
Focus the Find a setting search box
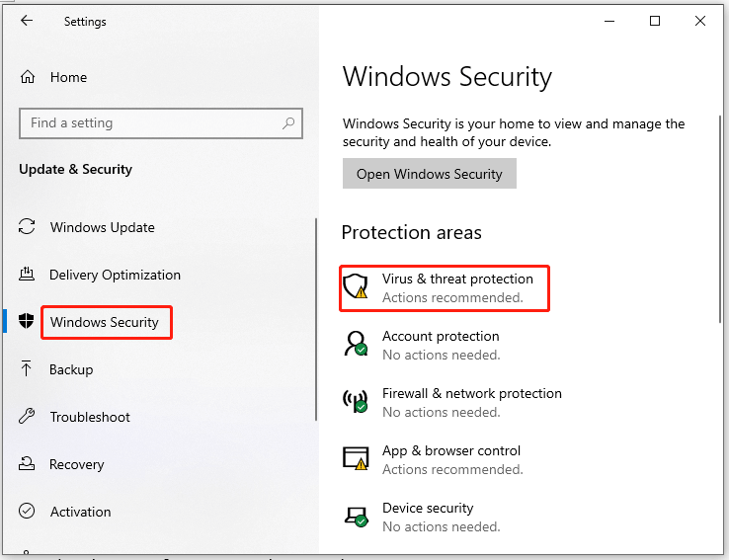tap(148, 123)
